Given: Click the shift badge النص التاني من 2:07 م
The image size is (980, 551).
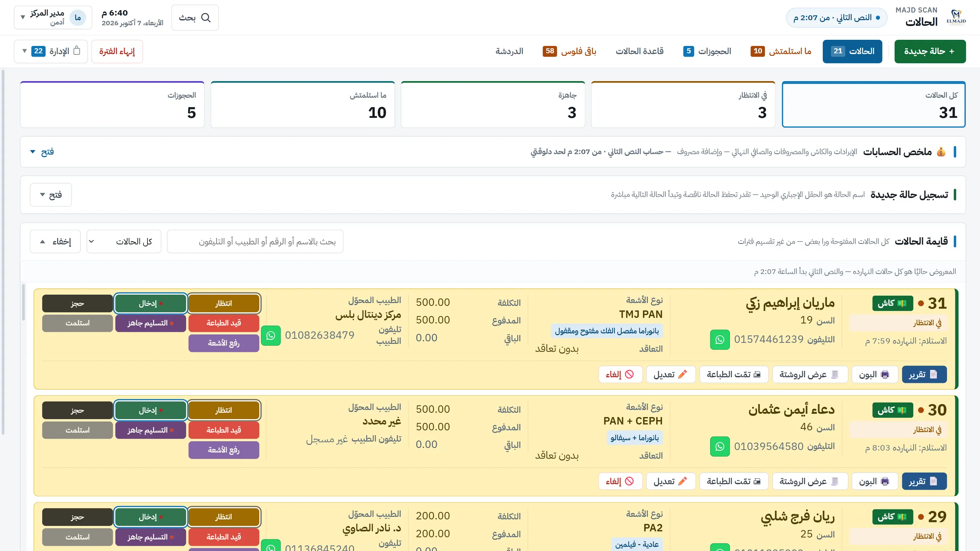Looking at the screenshot, I should pyautogui.click(x=836, y=18).
